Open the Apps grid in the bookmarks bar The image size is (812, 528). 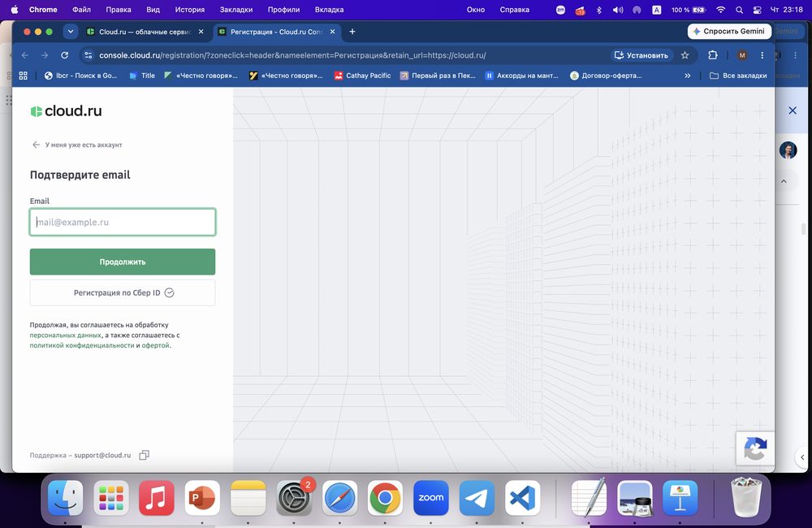tap(24, 76)
